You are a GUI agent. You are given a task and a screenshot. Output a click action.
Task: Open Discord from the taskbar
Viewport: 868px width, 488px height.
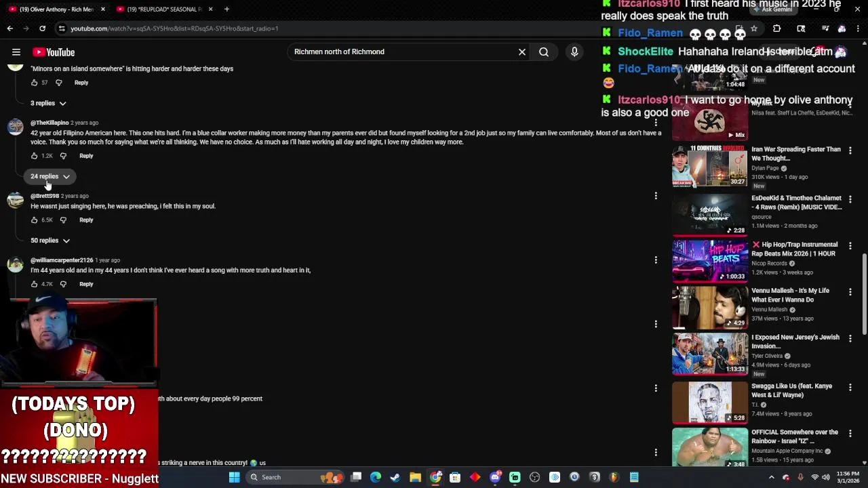(495, 477)
